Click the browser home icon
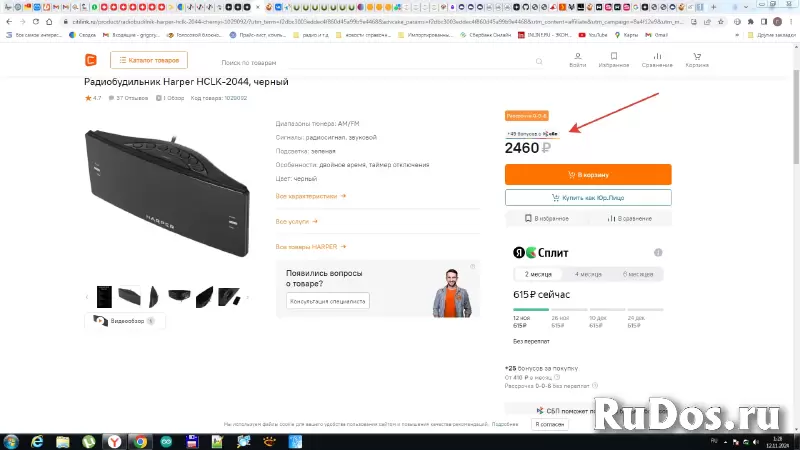This screenshot has width=800, height=450. [x=49, y=22]
